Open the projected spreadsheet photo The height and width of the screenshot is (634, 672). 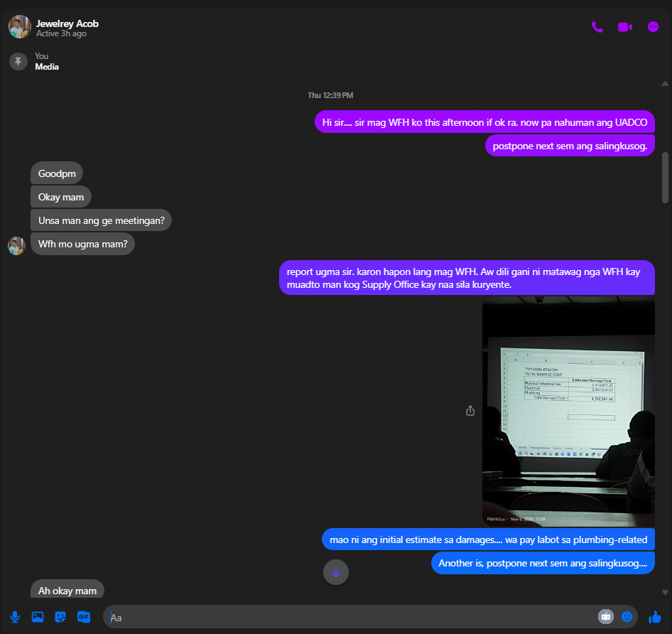568,411
